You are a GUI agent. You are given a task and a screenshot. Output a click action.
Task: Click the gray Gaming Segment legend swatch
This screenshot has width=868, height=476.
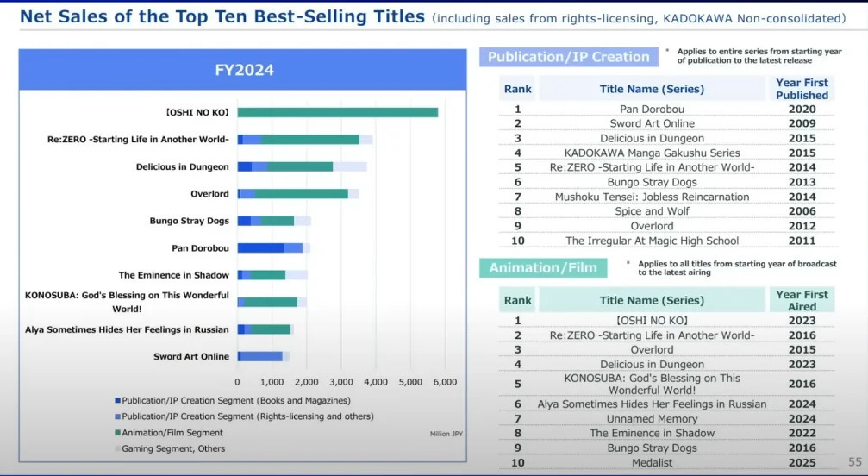[118, 448]
